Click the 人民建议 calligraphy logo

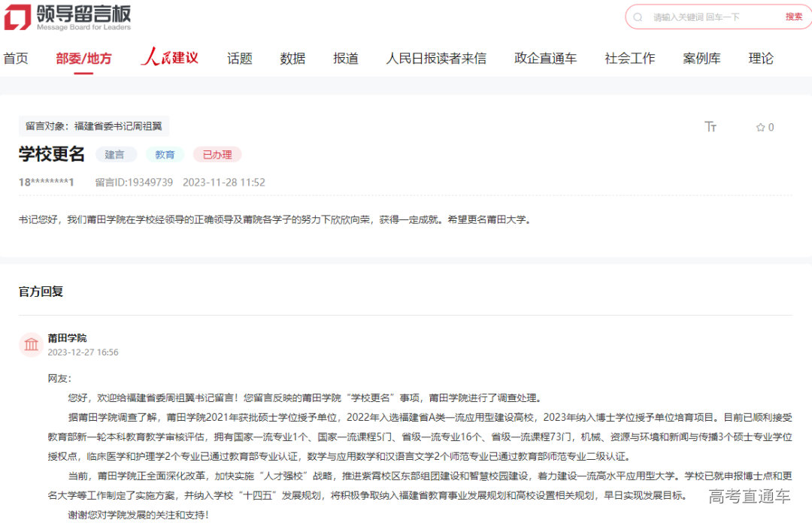[167, 56]
